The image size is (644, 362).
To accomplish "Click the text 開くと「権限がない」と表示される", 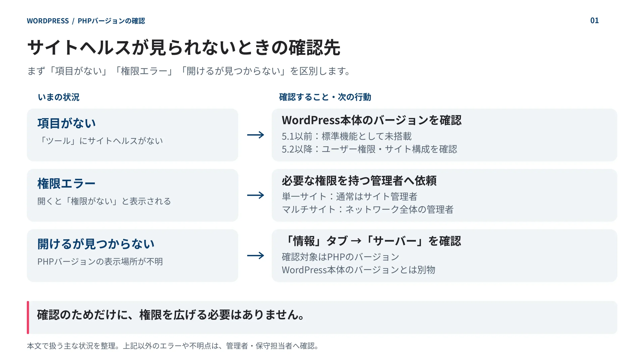I will click(x=104, y=201).
